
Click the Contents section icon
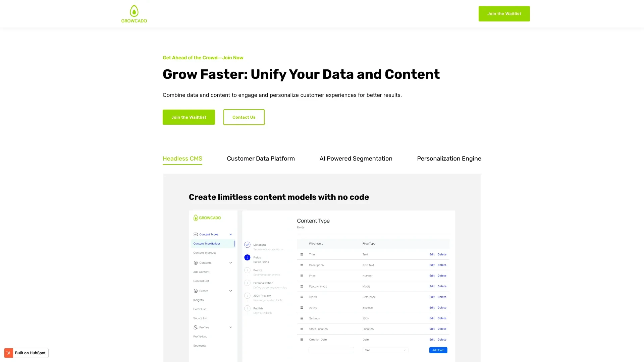[195, 262]
